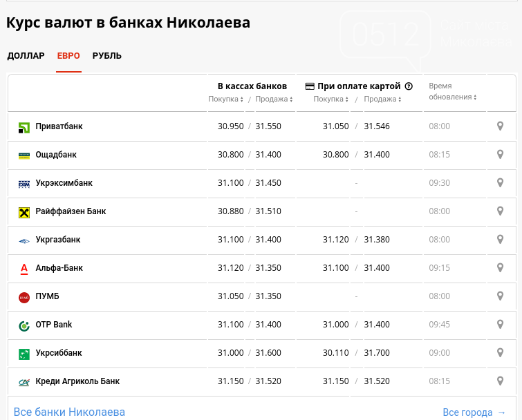This screenshot has height=420, width=522.
Task: Click Укргазбанк card sale rate 31.380
Action: (377, 240)
